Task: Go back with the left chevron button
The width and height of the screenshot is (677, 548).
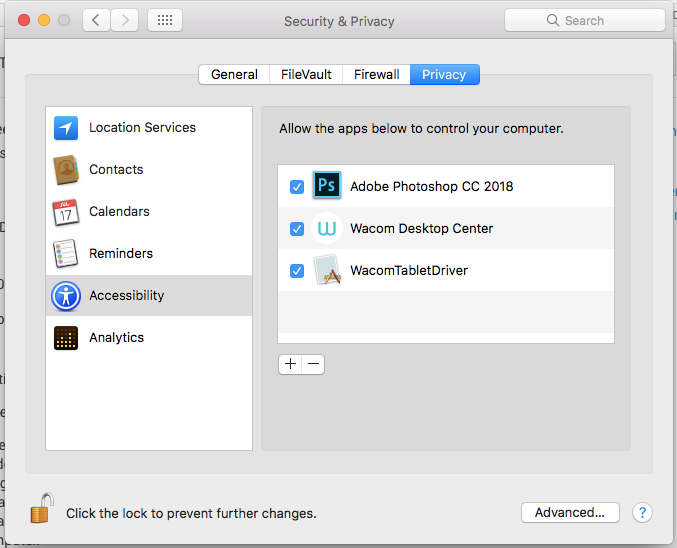Action: 97,20
